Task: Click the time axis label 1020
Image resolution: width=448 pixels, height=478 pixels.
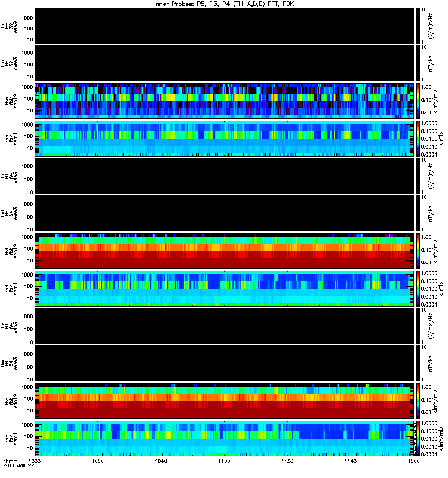Action: click(98, 461)
